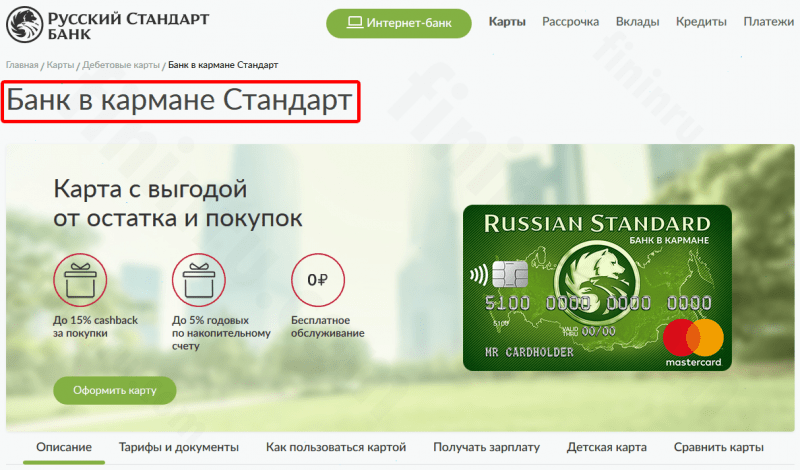
Task: Switch to Тарифы и документы tab
Action: coord(179,447)
